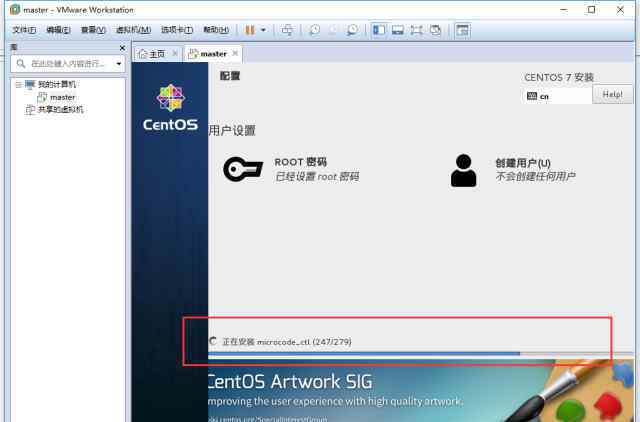Click the library search input field
This screenshot has height=422, width=640.
tap(68, 64)
